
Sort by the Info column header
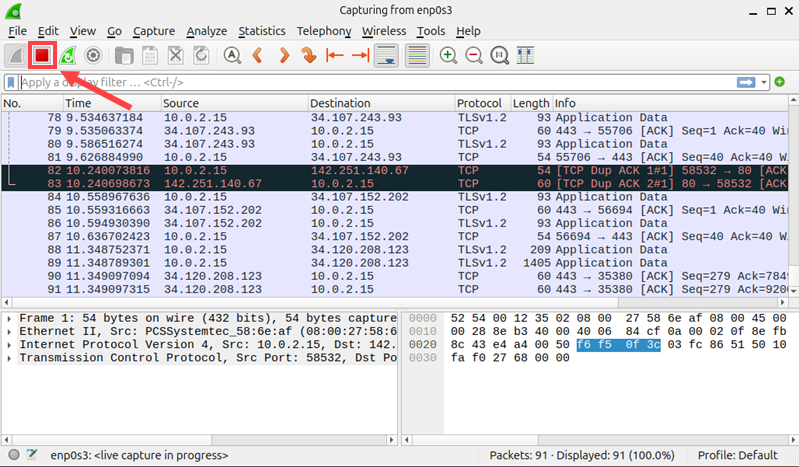coord(670,103)
